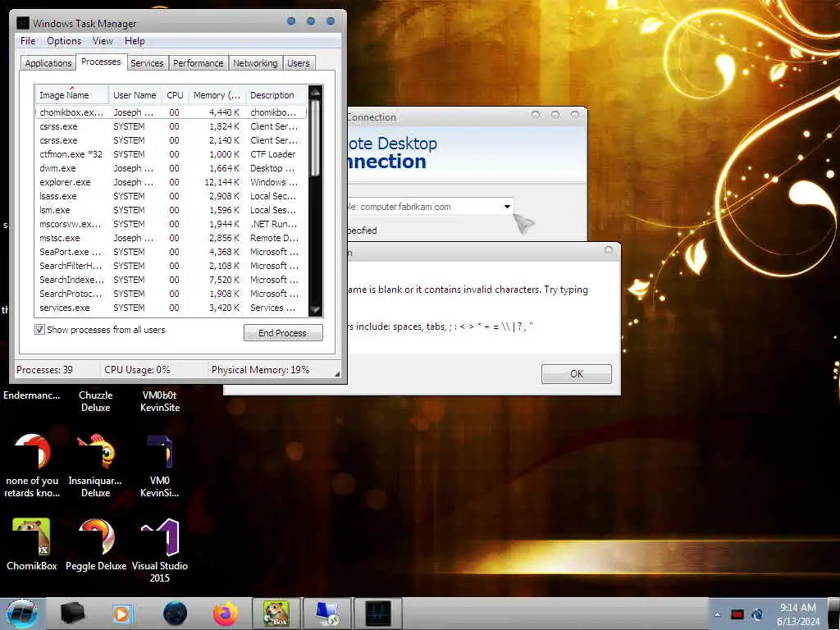Switch to Remote Desktop taskbar button
The image size is (840, 630).
click(327, 614)
